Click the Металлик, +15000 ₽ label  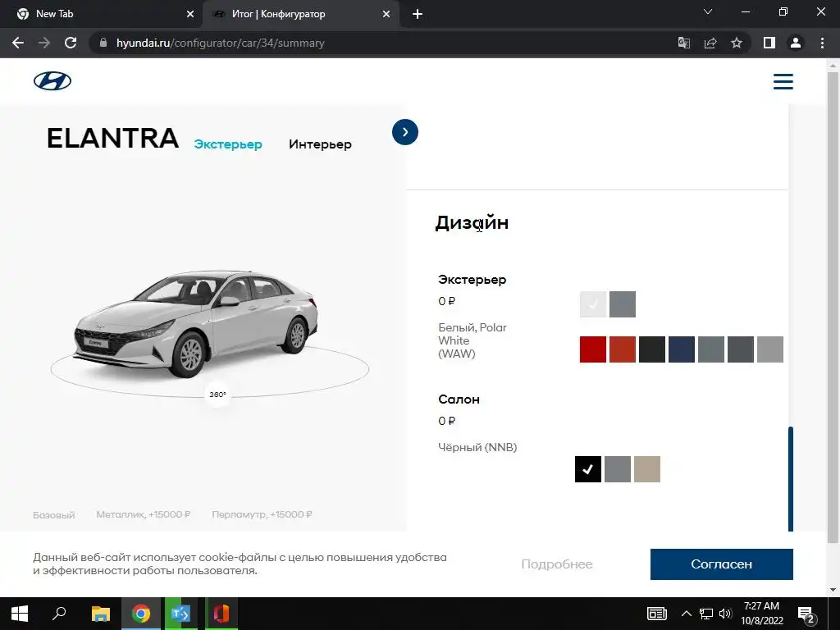144,514
